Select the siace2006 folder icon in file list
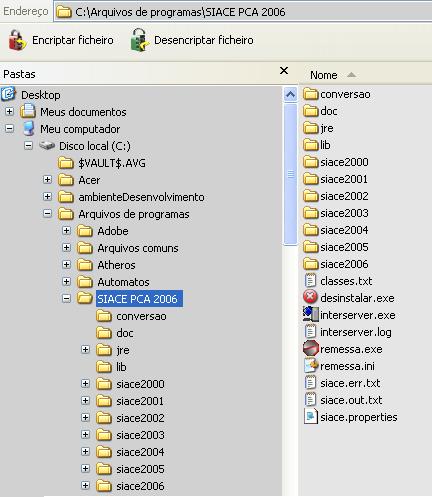 click(311, 264)
